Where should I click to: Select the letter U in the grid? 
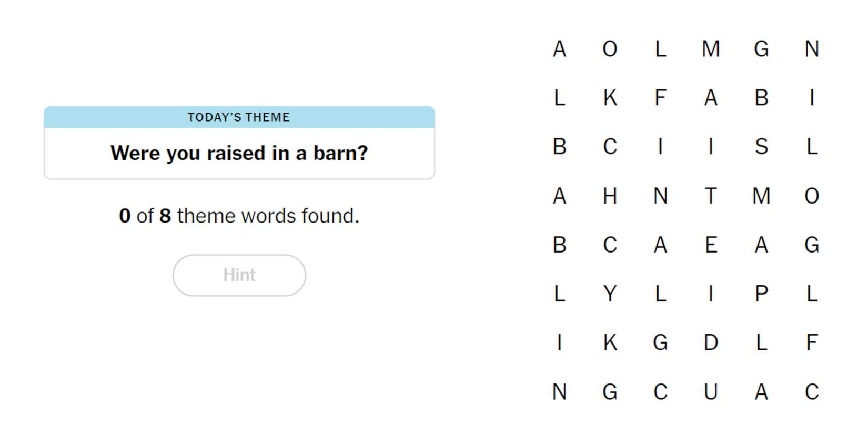point(711,392)
